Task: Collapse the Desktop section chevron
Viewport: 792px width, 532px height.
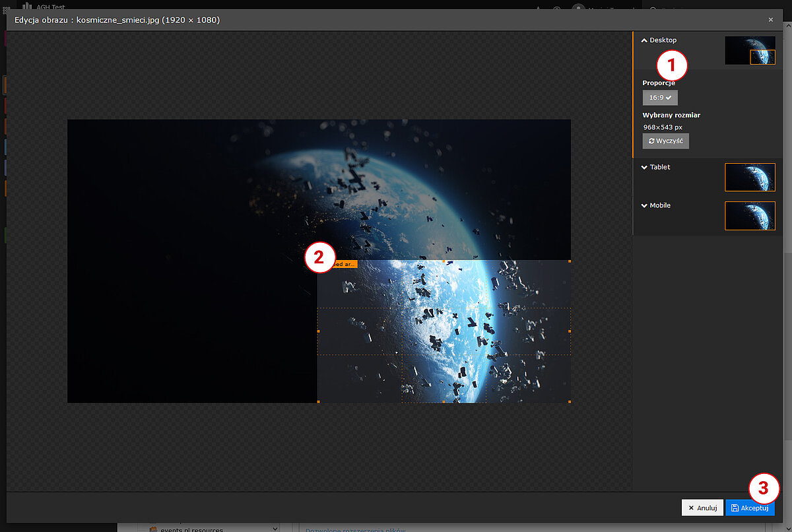Action: click(x=645, y=40)
